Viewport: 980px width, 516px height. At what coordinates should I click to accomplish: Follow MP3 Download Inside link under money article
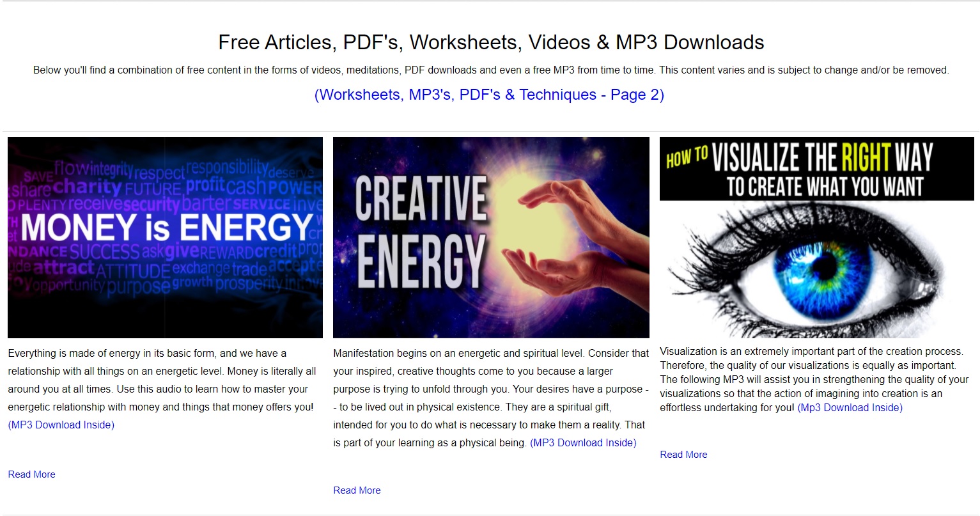(x=61, y=425)
